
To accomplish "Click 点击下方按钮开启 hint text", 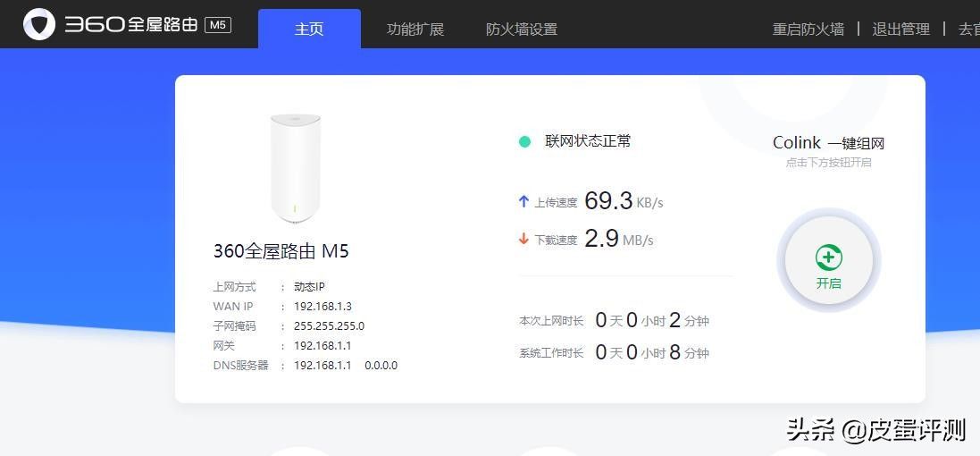I will coord(829,163).
